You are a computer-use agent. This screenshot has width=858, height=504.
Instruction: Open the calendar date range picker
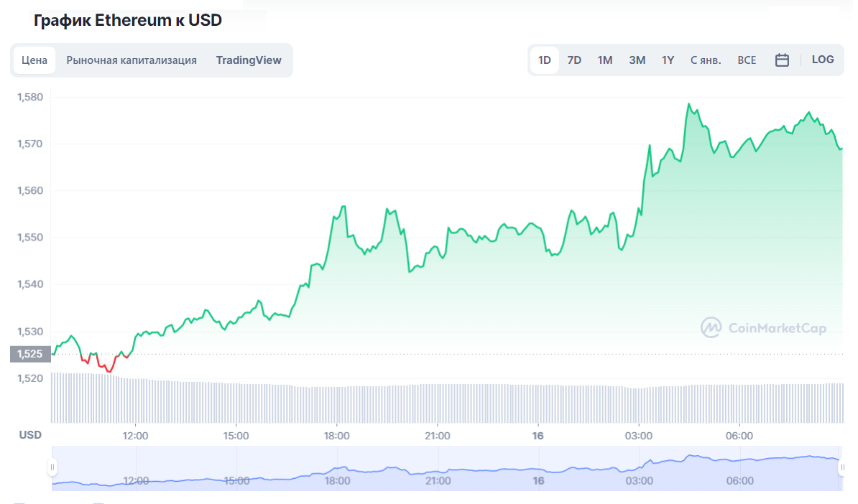782,60
